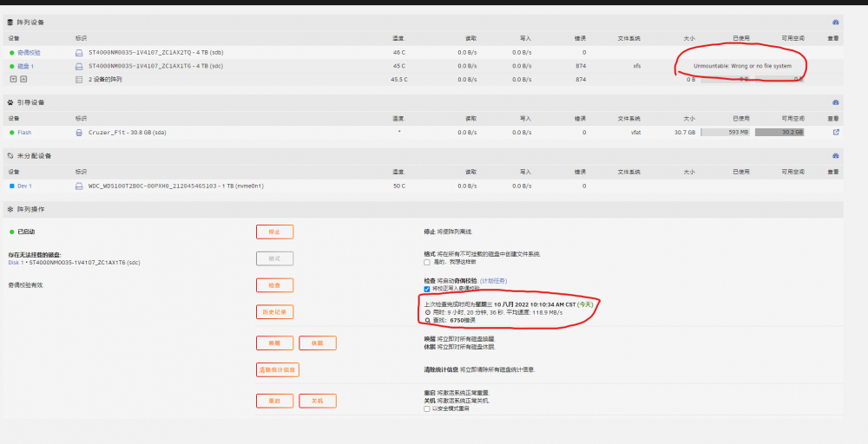Viewport: 868px width, 444px height.
Task: Click the 30.7 GB Flash size cell
Action: pyautogui.click(x=685, y=133)
